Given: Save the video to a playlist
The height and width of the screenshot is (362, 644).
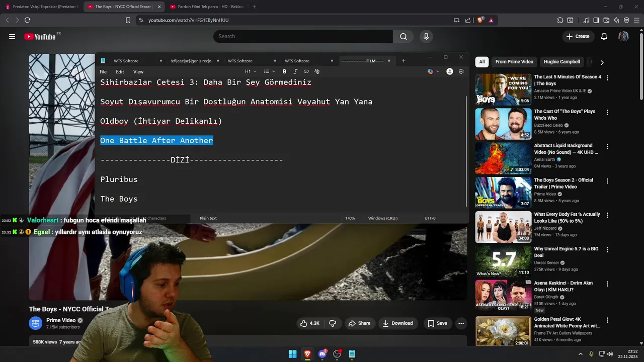Looking at the screenshot, I should point(437,323).
